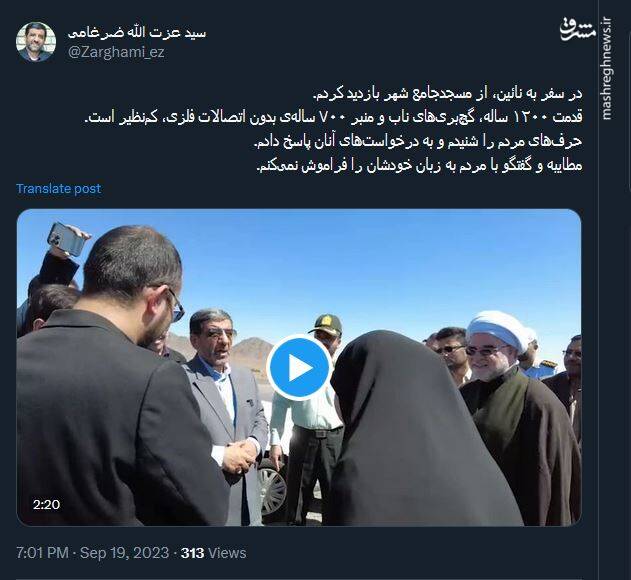Image resolution: width=631 pixels, height=580 pixels.
Task: Click the raised phone in video thumbnail
Action: click(67, 239)
